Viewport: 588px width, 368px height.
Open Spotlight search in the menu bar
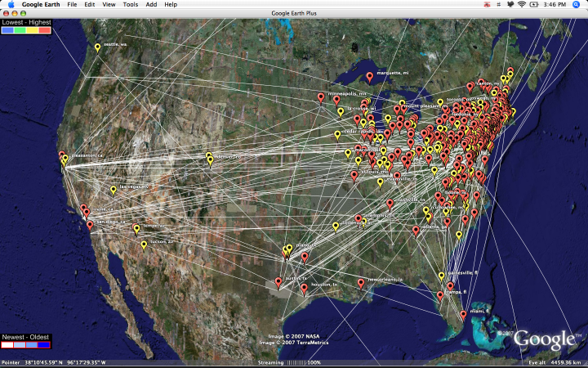(x=576, y=5)
